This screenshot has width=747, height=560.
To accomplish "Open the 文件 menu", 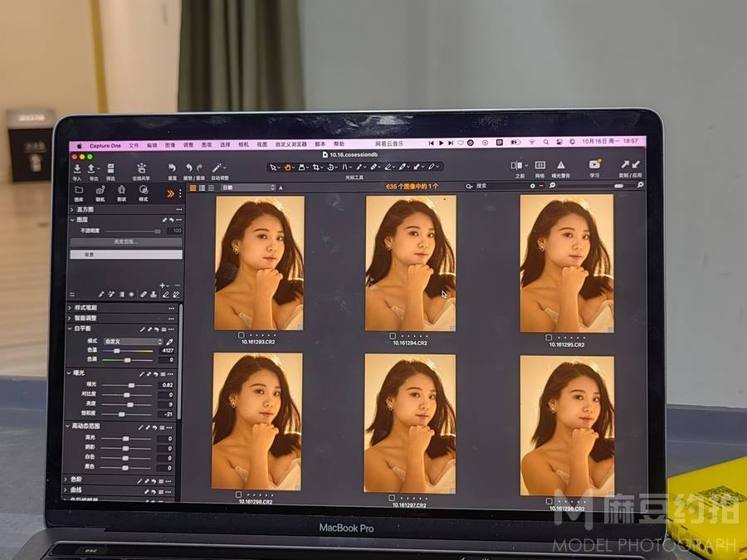I will 134,145.
